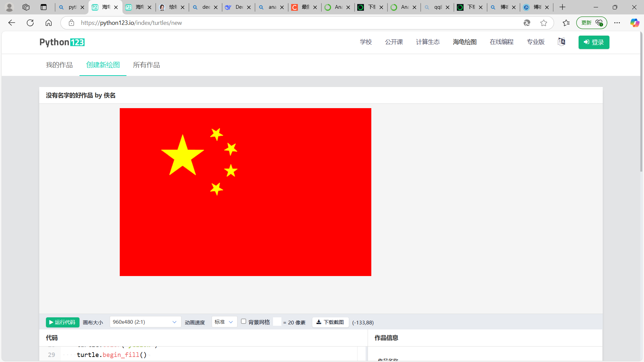Open 公开课 in the navigation bar
The width and height of the screenshot is (644, 362).
(394, 42)
